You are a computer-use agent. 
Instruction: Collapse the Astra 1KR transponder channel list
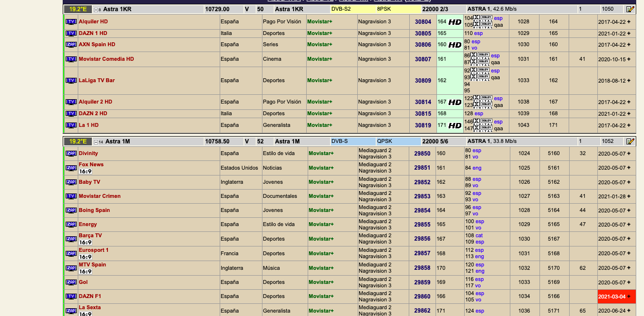click(x=96, y=10)
